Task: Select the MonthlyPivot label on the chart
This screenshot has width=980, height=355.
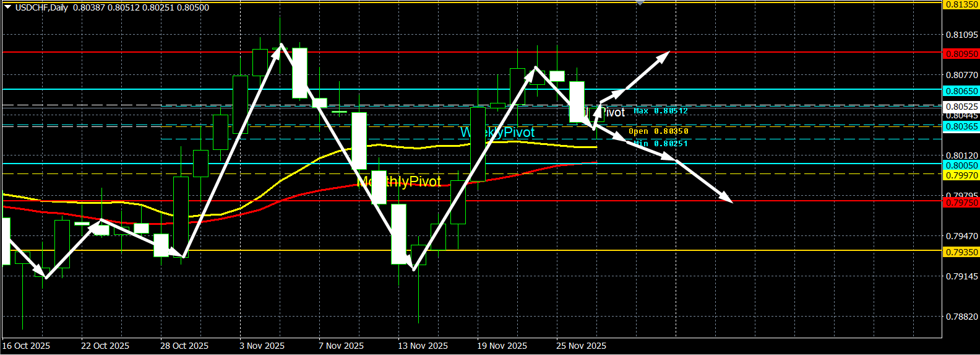Action: pyautogui.click(x=399, y=182)
